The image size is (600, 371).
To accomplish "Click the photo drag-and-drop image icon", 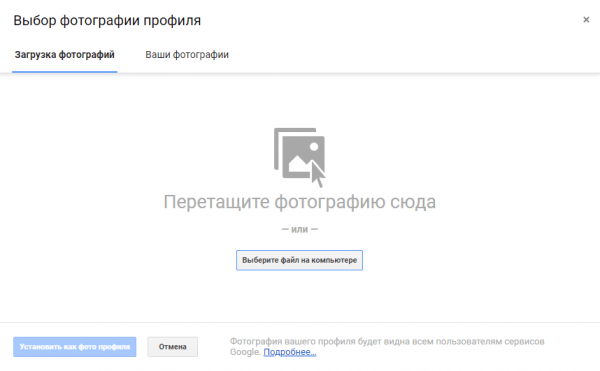I will click(x=300, y=157).
